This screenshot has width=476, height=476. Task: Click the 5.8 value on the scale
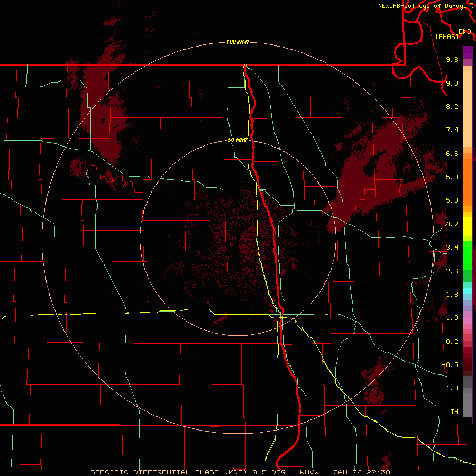point(452,177)
